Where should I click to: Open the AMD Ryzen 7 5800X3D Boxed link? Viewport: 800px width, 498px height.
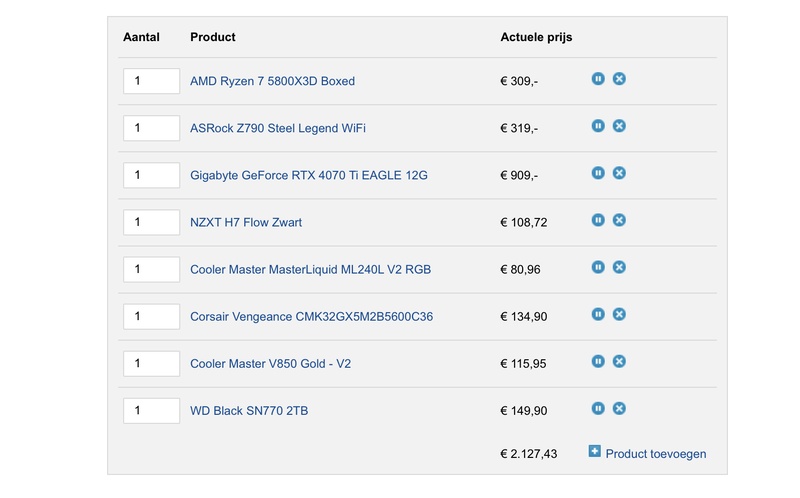(x=272, y=81)
